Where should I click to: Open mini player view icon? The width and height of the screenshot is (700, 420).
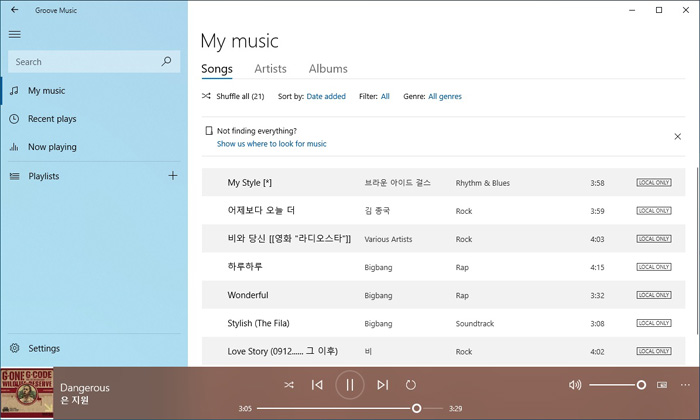(x=662, y=385)
